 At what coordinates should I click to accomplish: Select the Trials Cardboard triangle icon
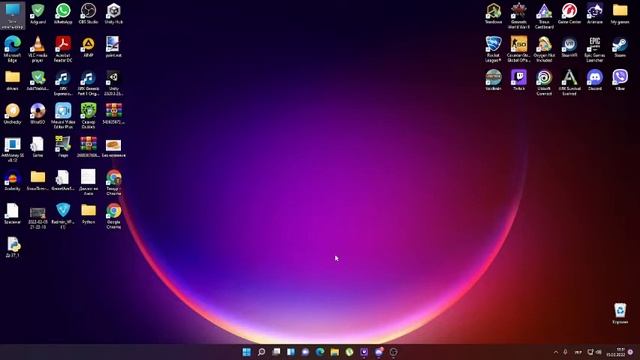(544, 16)
